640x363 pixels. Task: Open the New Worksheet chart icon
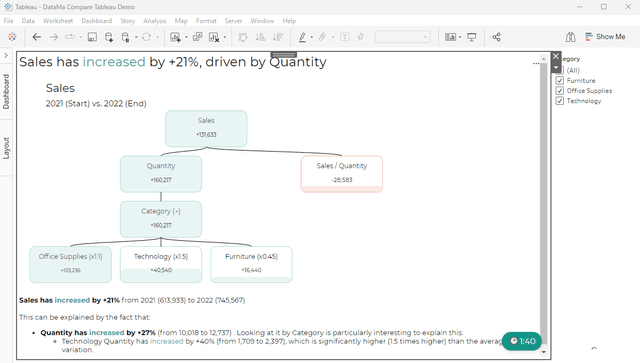coord(175,37)
